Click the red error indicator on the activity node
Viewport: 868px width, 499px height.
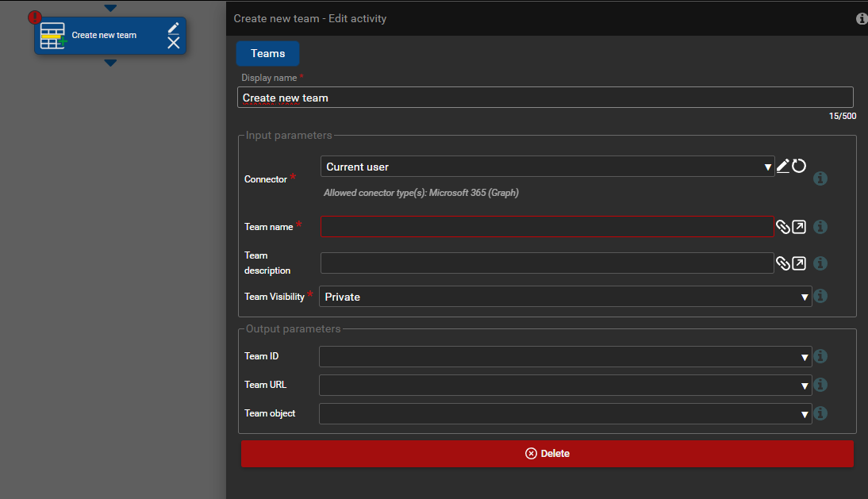(35, 17)
